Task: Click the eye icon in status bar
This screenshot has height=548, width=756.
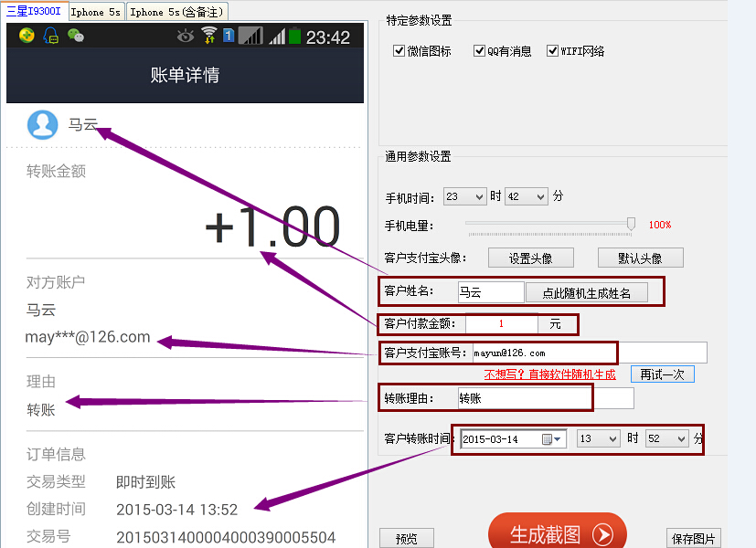Action: click(x=186, y=37)
